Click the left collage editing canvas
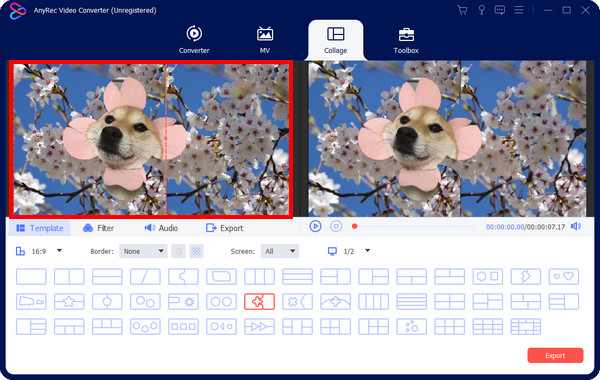This screenshot has width=600, height=380. (151, 139)
